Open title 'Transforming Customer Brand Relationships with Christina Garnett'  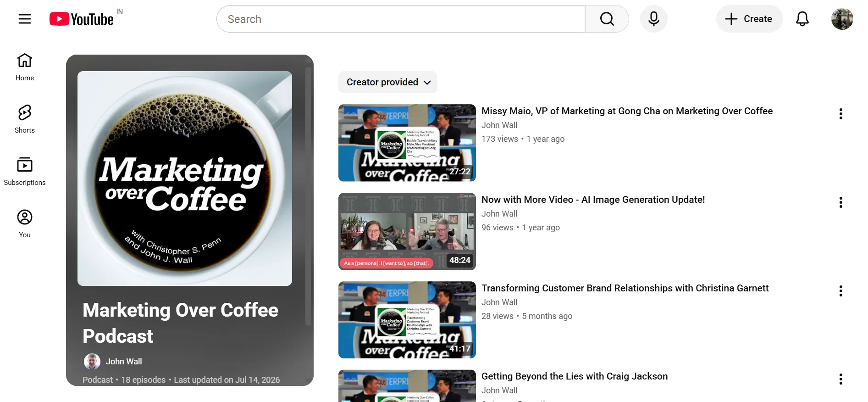[625, 288]
